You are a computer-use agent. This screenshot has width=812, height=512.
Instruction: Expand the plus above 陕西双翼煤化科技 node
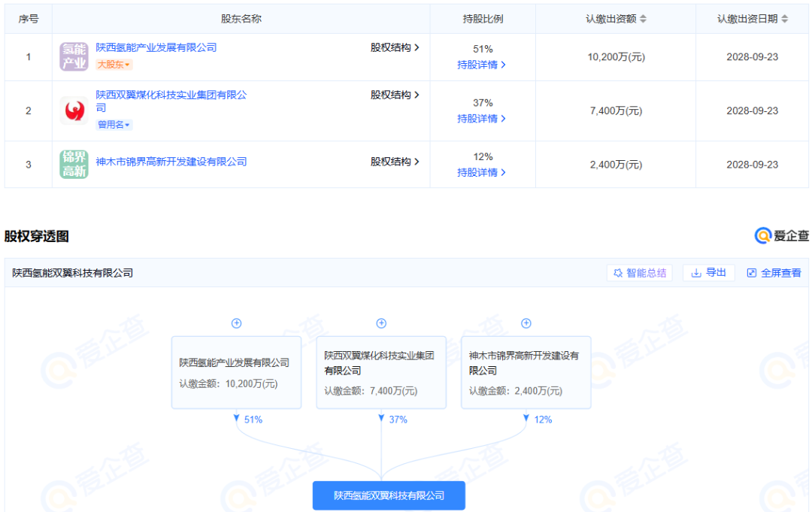point(381,323)
